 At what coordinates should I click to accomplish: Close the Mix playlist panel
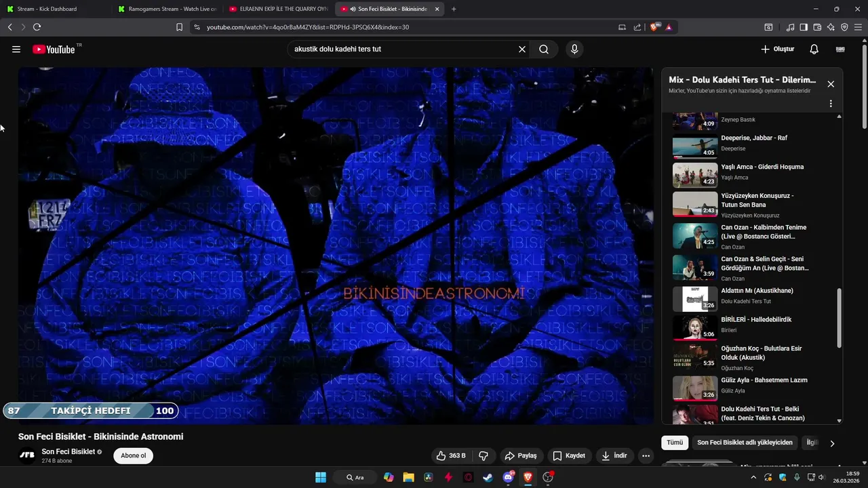(831, 84)
